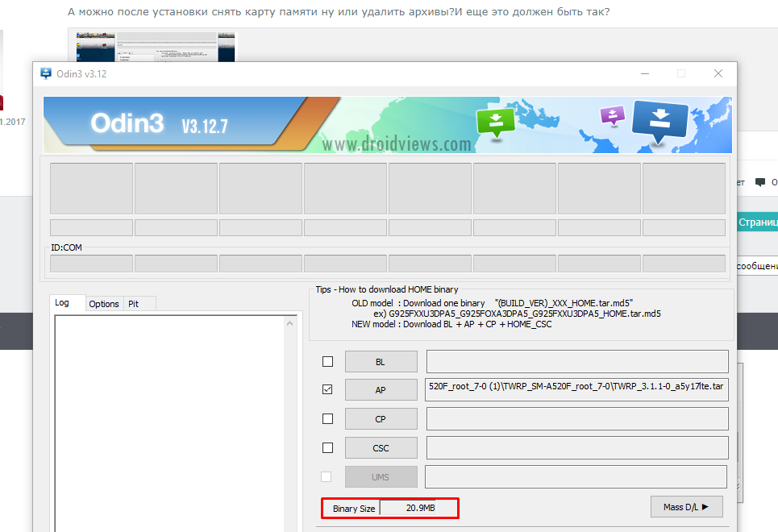Minimize the Odin3 window
The width and height of the screenshot is (778, 532).
tap(645, 73)
